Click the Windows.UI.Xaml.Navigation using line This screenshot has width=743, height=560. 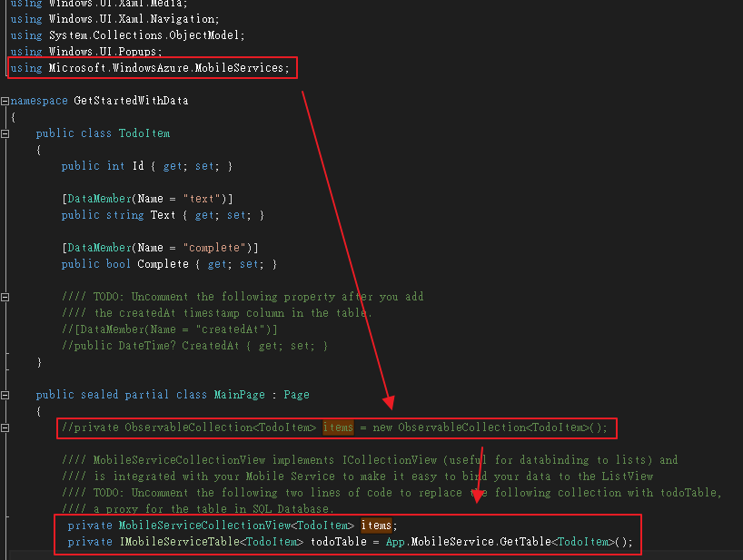(114, 19)
